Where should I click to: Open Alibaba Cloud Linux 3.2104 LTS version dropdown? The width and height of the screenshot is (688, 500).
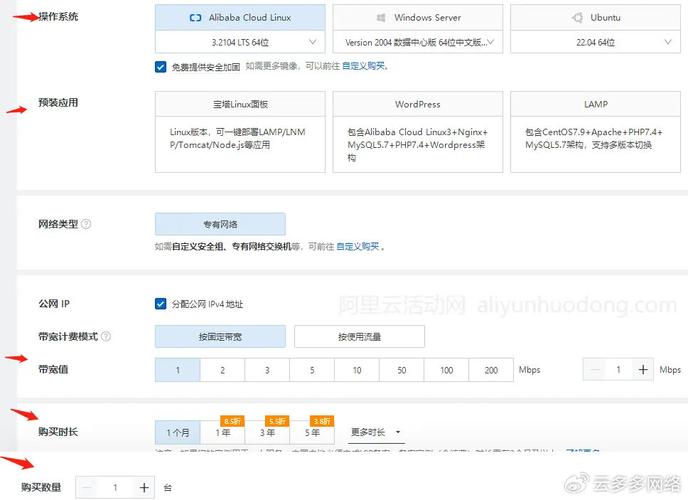(x=240, y=42)
